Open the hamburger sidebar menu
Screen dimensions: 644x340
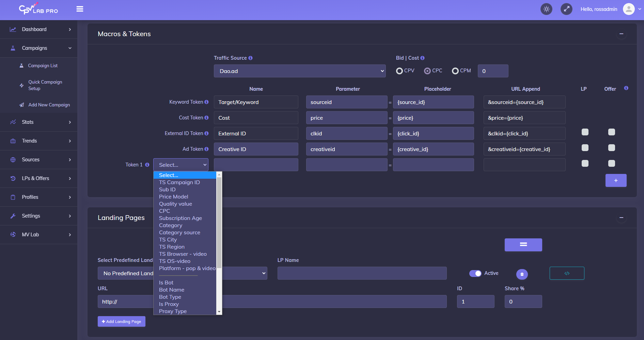(80, 9)
